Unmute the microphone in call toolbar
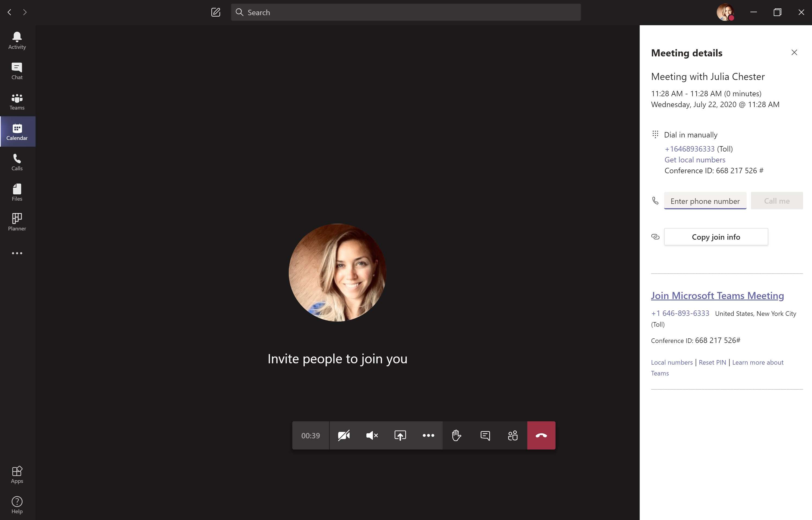The width and height of the screenshot is (812, 520). tap(372, 435)
